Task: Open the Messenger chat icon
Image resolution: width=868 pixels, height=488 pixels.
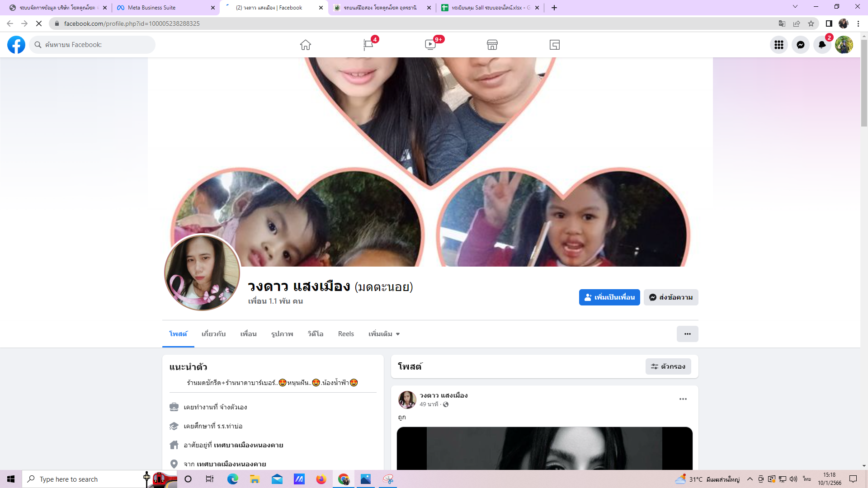Action: tap(800, 45)
